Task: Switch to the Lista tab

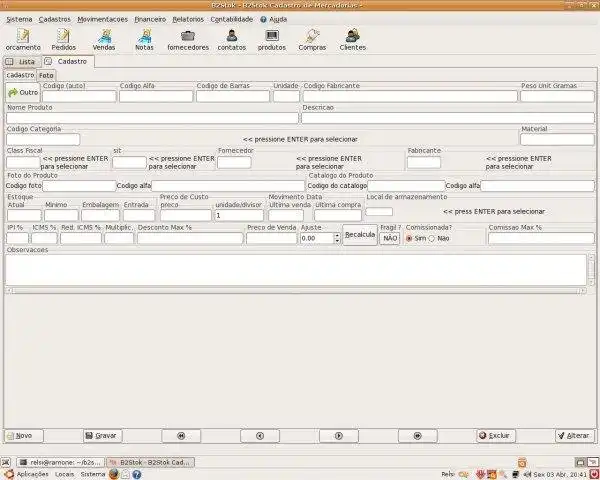Action: [21, 62]
